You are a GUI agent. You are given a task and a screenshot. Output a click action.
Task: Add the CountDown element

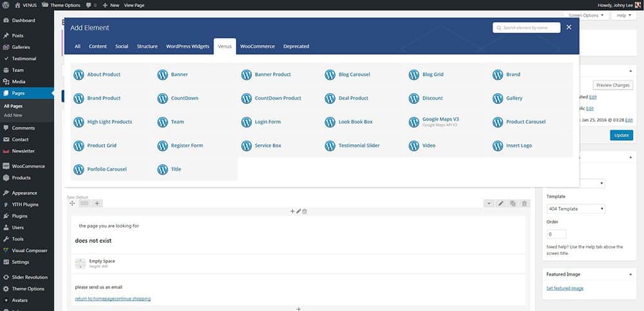[x=196, y=98]
